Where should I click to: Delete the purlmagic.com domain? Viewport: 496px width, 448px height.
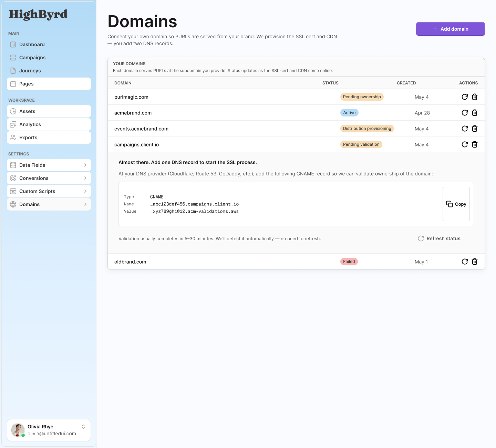click(475, 97)
